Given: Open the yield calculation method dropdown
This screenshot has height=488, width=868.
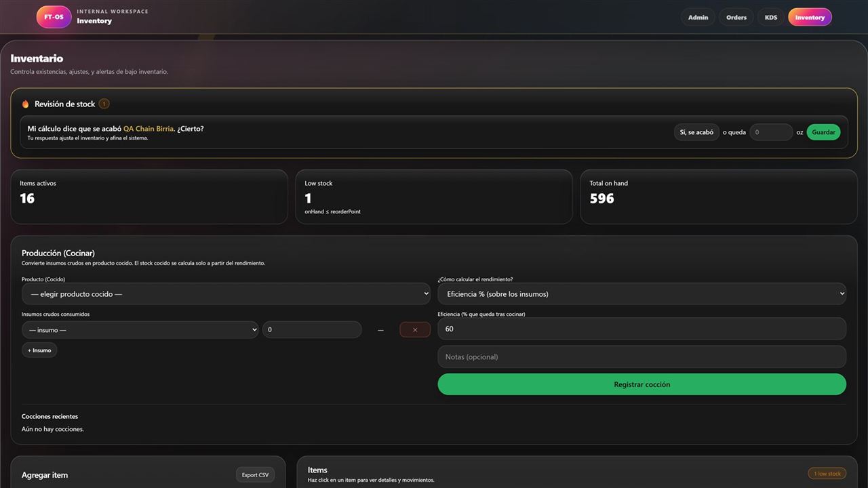Looking at the screenshot, I should [642, 294].
